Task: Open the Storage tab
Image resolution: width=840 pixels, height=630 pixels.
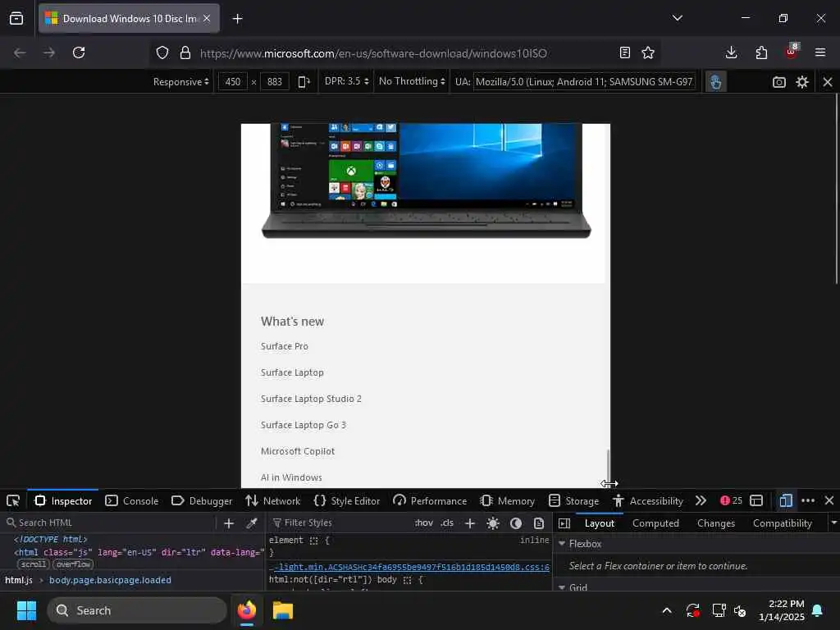Action: click(x=573, y=501)
